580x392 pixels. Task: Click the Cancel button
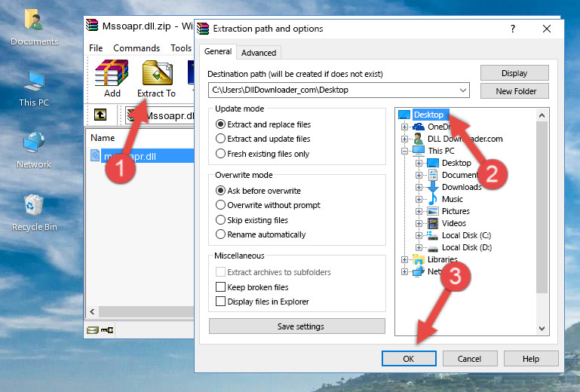point(469,359)
